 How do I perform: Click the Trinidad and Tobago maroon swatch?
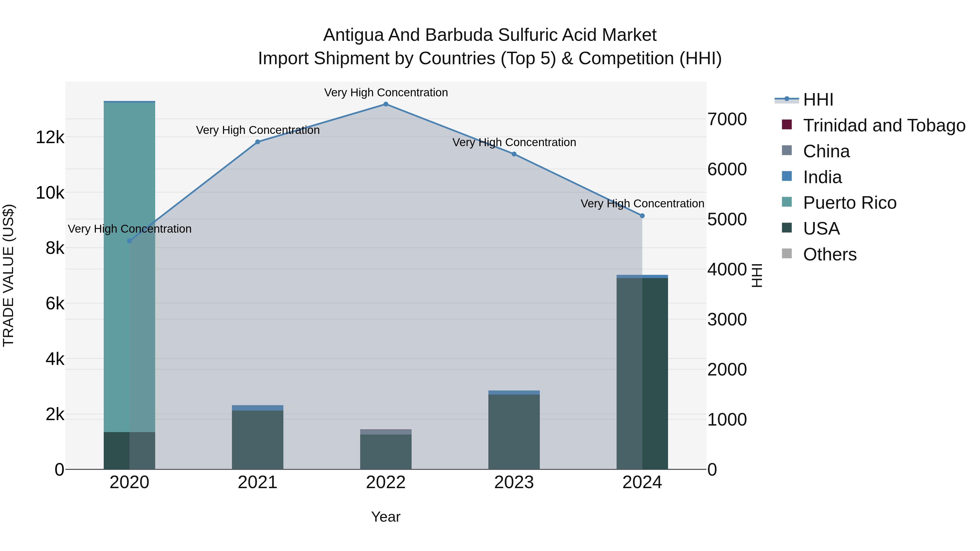[787, 125]
